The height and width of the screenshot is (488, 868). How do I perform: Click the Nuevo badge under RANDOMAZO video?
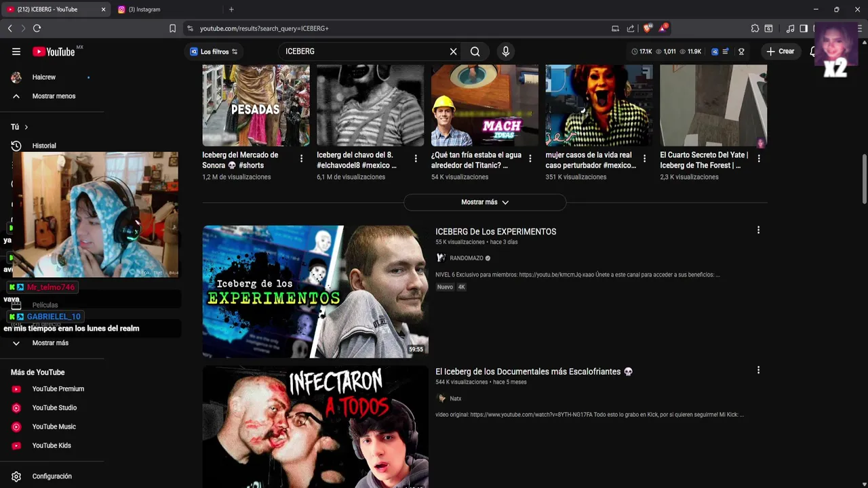click(x=445, y=287)
